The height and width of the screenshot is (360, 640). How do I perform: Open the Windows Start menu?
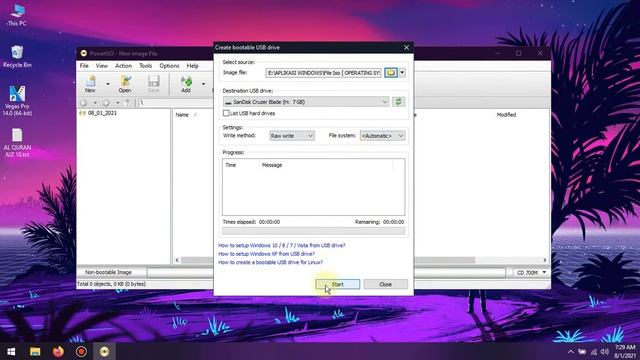pyautogui.click(x=11, y=351)
